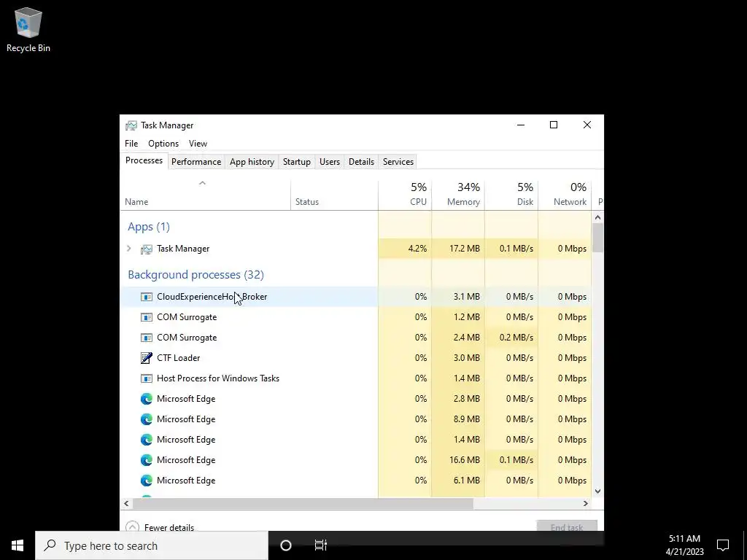Switch to the Details tab

click(x=362, y=162)
